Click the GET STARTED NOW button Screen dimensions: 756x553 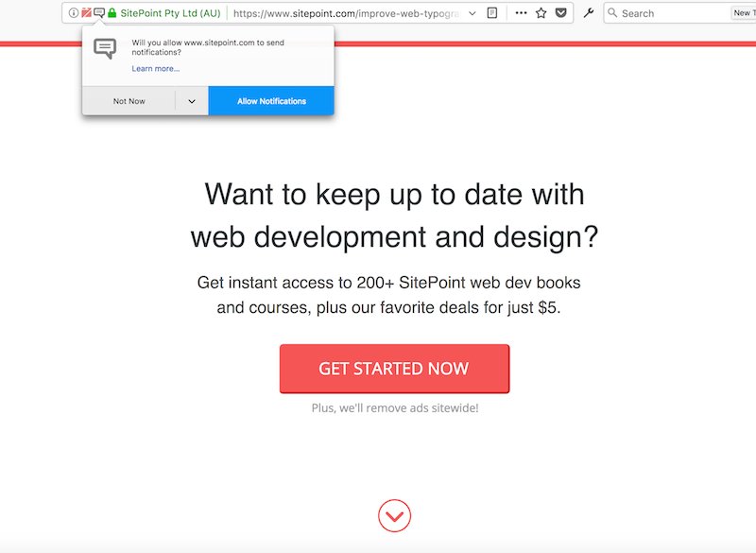coord(394,369)
